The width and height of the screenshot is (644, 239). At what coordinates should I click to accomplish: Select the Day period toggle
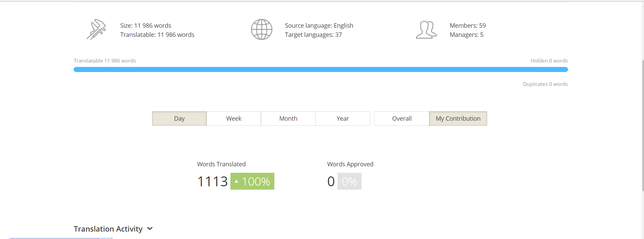click(x=179, y=119)
